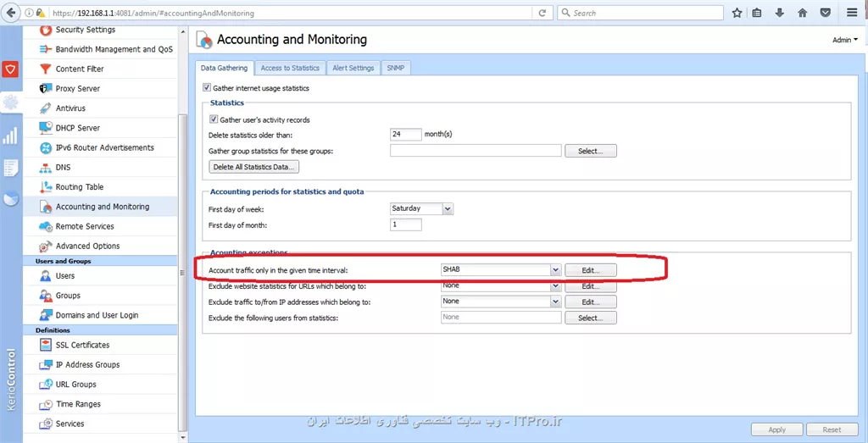
Task: Open the Time Ranges clock icon
Action: coord(46,404)
